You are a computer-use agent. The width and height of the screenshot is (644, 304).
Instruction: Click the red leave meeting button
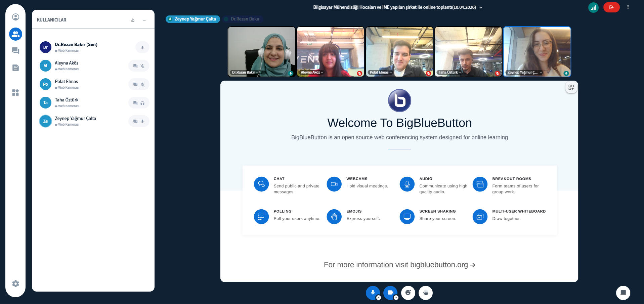[x=611, y=7]
